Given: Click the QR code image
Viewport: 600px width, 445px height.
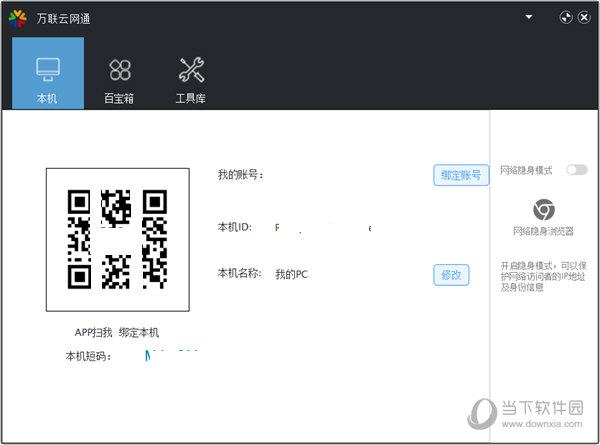Looking at the screenshot, I should [118, 240].
